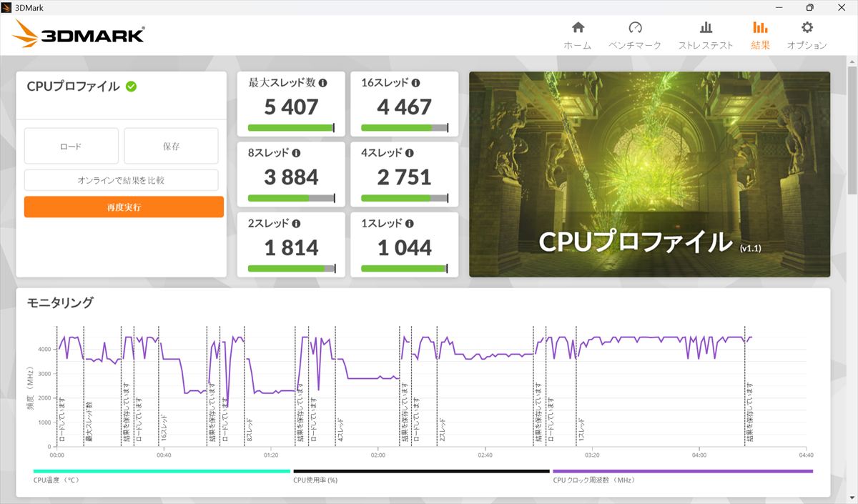Viewport: 858px width, 504px height.
Task: Open the ストレステスト tab
Action: point(706,36)
